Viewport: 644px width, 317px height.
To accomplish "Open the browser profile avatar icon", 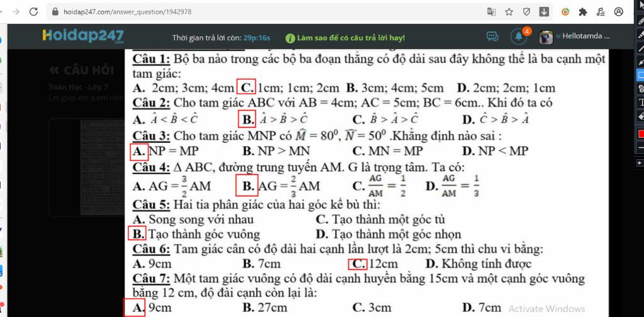I will (619, 12).
